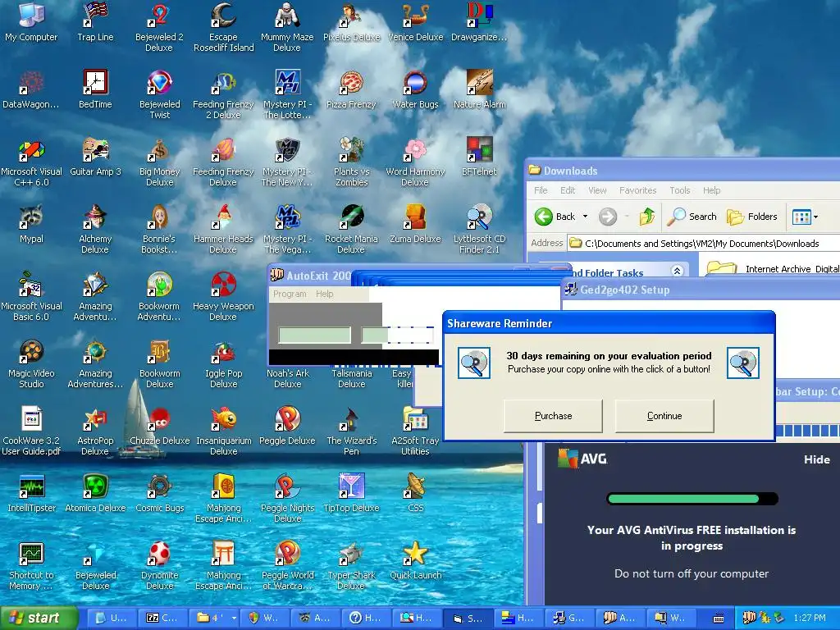Screen dimensions: 840x630
Task: Click AVG installation progress bar
Action: click(692, 499)
